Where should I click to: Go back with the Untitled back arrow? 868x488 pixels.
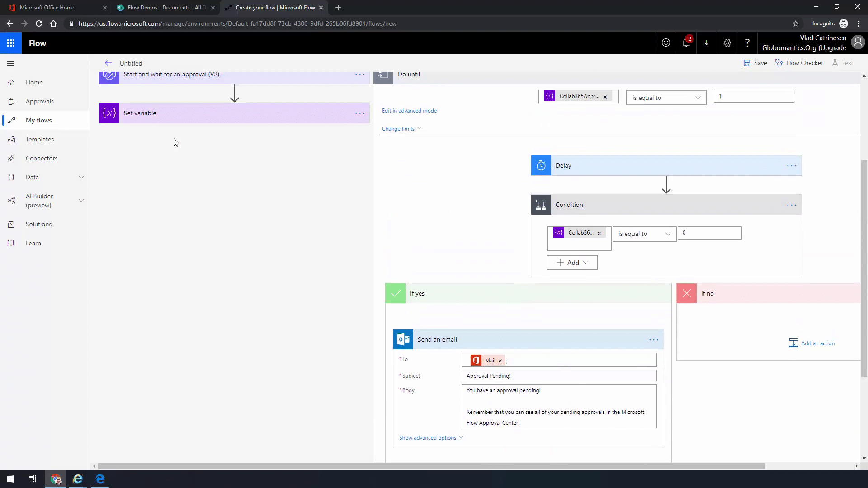point(108,63)
